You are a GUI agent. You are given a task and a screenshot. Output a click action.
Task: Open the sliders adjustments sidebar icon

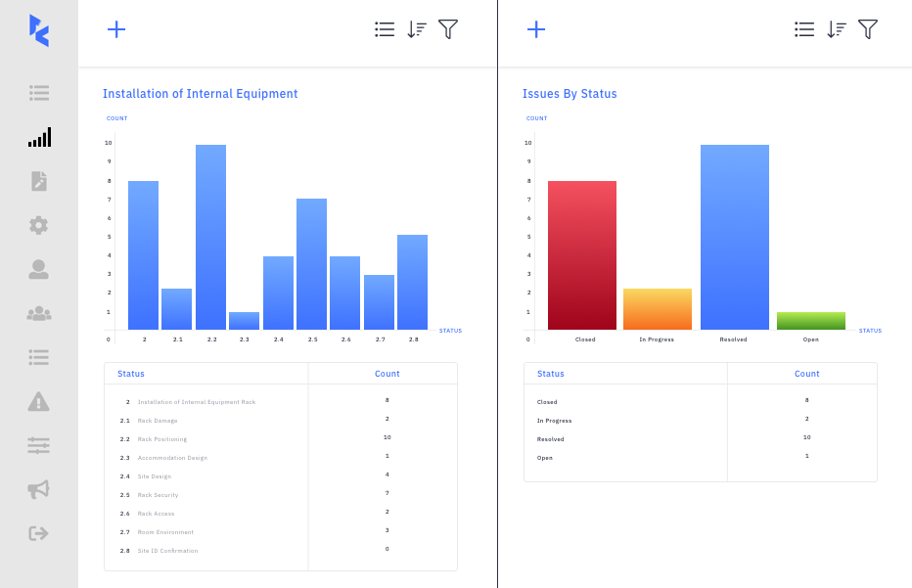coord(39,445)
